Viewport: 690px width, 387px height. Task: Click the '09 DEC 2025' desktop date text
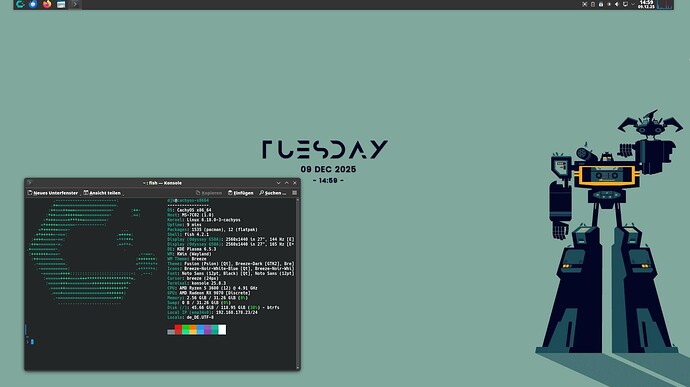pos(328,170)
